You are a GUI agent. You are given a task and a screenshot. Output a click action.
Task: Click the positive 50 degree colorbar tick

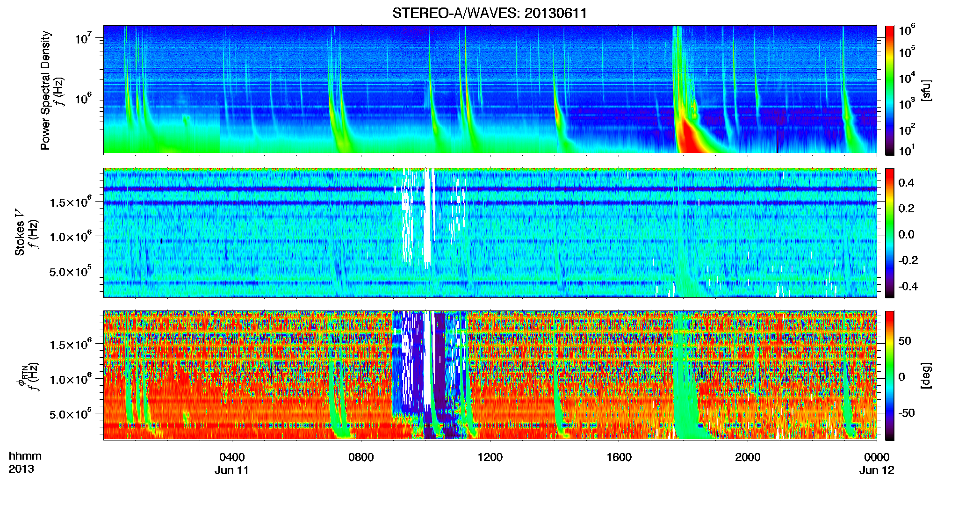(905, 341)
